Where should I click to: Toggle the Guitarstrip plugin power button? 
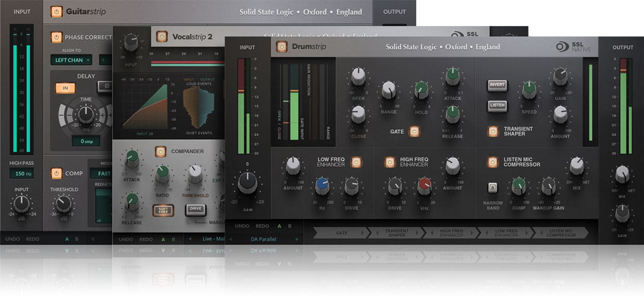56,11
